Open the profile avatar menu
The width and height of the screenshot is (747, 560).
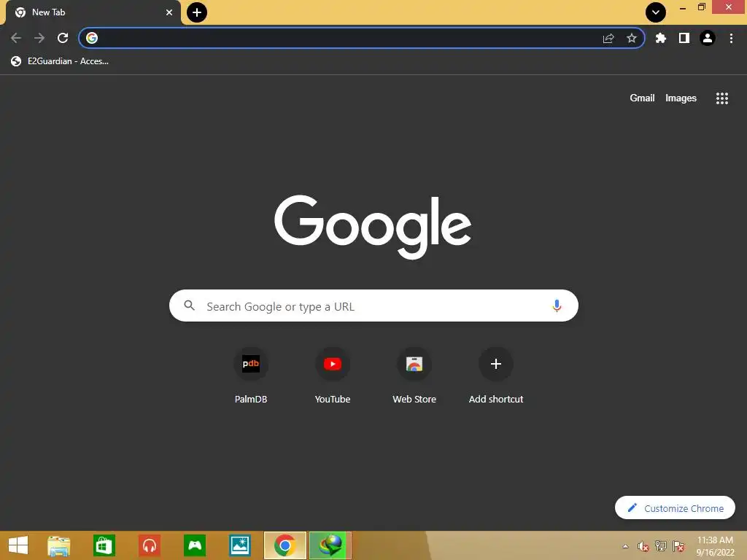point(708,38)
